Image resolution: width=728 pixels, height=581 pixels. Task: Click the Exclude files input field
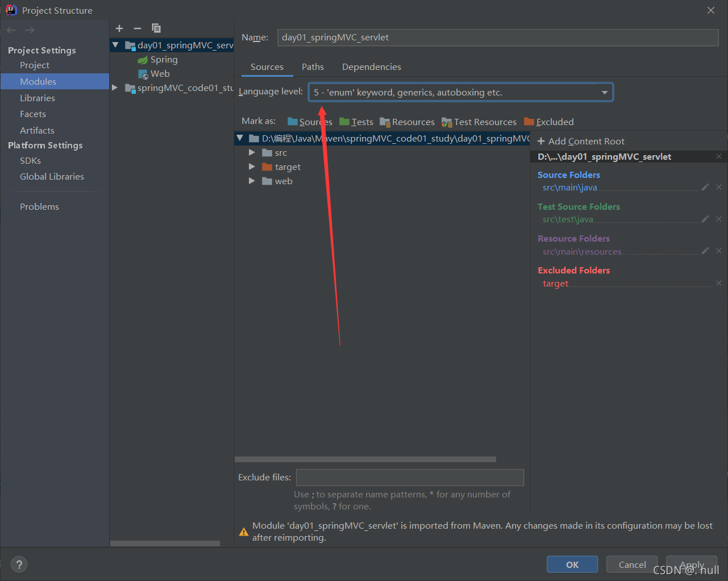[x=410, y=477]
